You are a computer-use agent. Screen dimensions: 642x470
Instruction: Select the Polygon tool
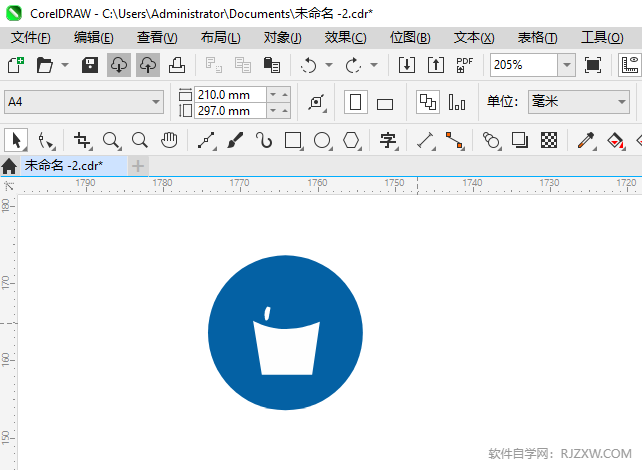coord(352,140)
